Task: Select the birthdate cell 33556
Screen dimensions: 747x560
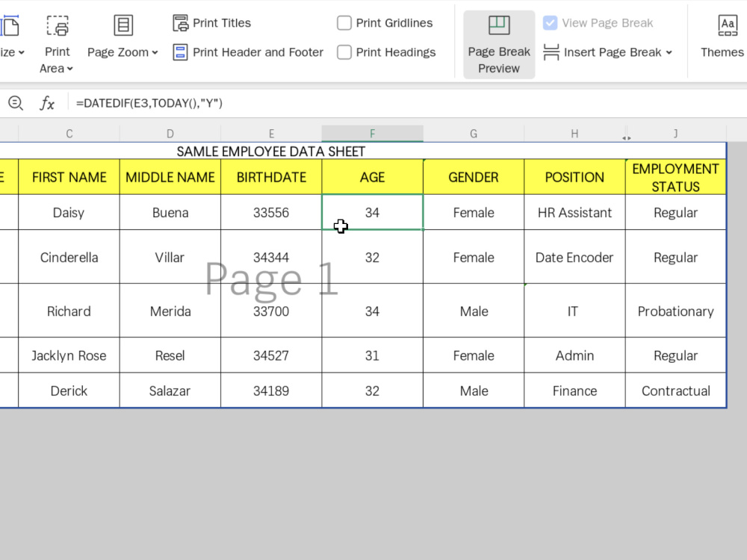Action: point(271,212)
